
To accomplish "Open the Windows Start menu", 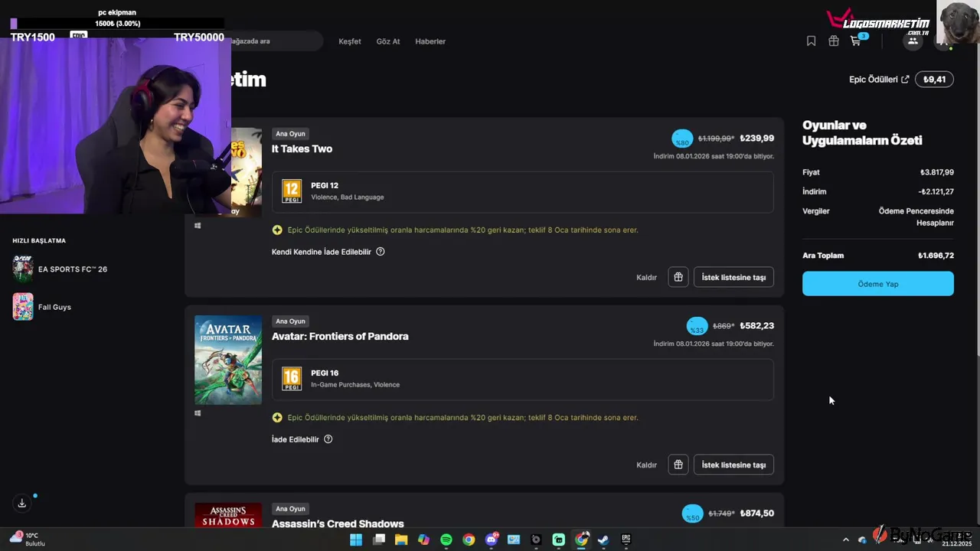I will [356, 540].
